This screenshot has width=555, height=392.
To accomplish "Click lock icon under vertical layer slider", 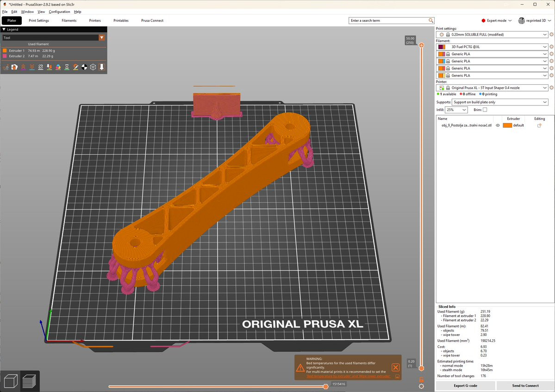I will pos(421,379).
